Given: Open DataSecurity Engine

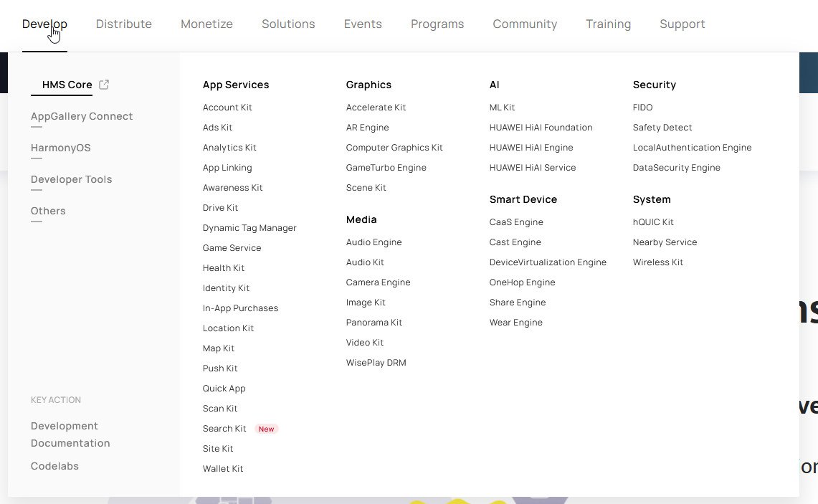Looking at the screenshot, I should 676,168.
